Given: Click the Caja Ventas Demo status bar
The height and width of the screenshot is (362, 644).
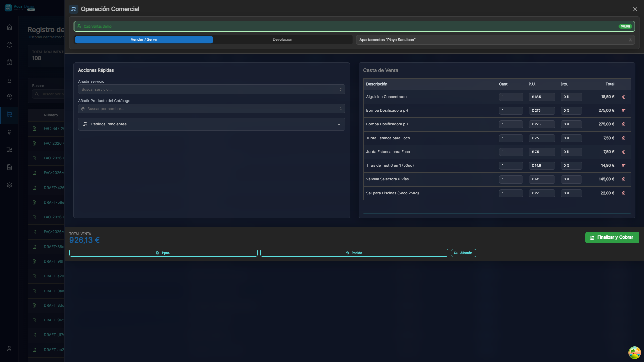Looking at the screenshot, I should 354,27.
